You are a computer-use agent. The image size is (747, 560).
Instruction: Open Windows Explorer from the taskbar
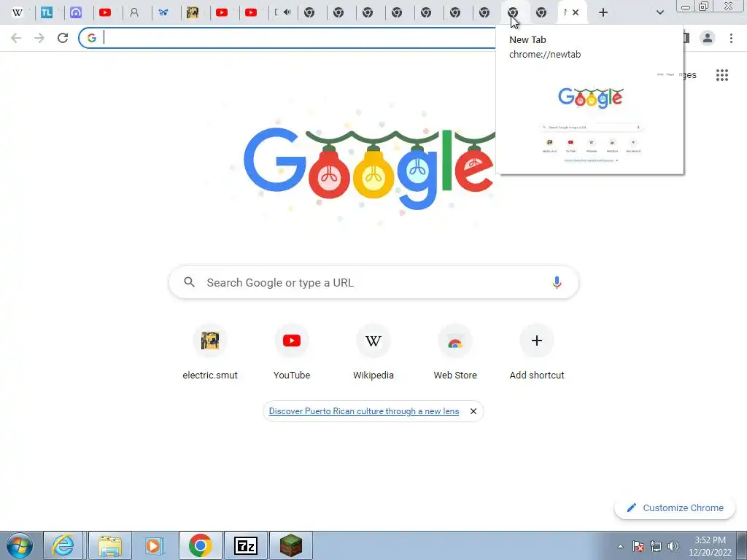[109, 545]
